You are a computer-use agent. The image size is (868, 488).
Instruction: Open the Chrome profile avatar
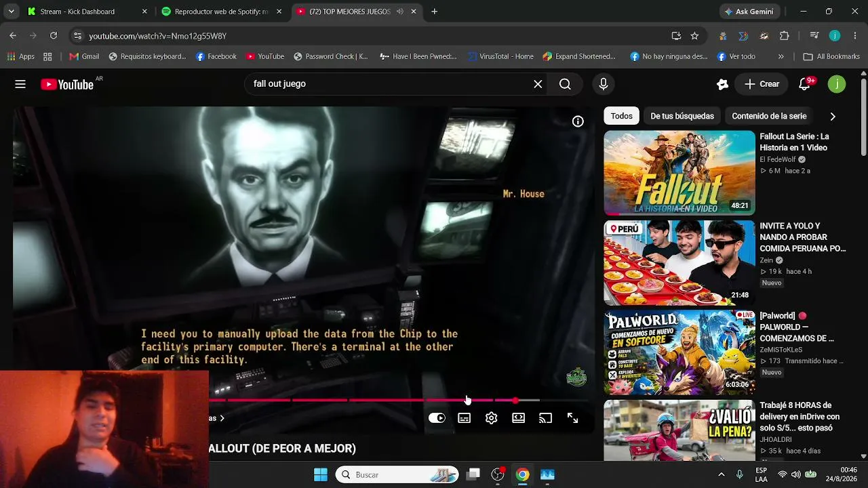tap(835, 36)
